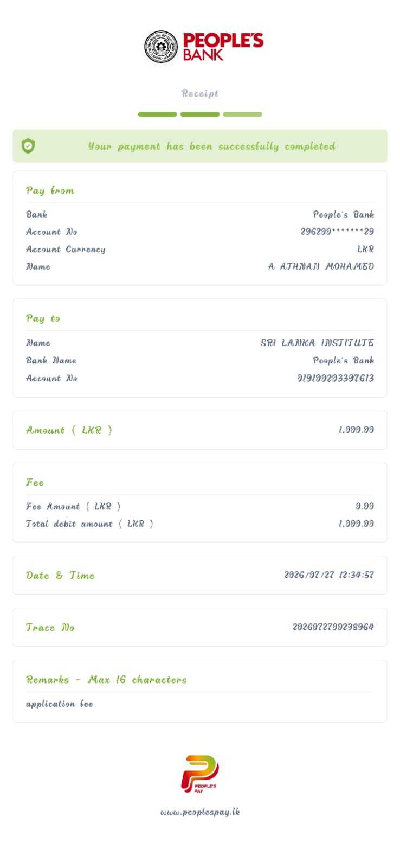
Task: Click the payee SRI LANKA INSTITUTE
Action: pos(317,342)
